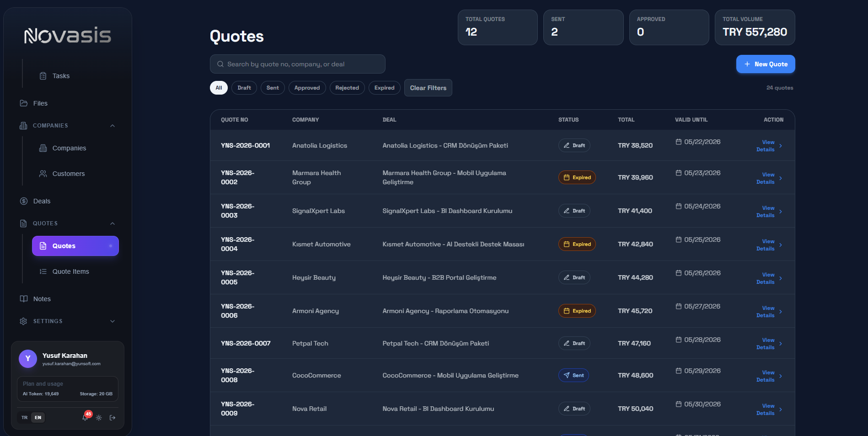Click the notifications bell with badge 45
Screen dimensions: 868x436
pyautogui.click(x=86, y=417)
